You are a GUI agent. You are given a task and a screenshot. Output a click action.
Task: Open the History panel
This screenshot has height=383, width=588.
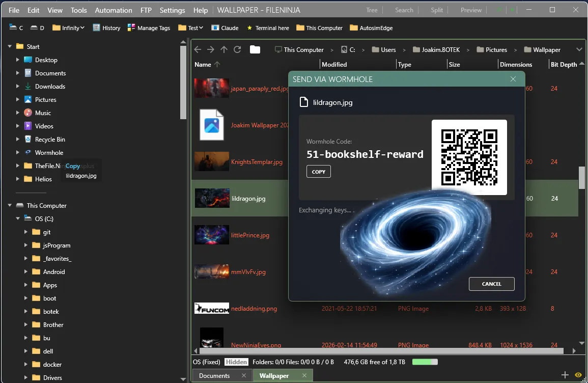pyautogui.click(x=106, y=28)
